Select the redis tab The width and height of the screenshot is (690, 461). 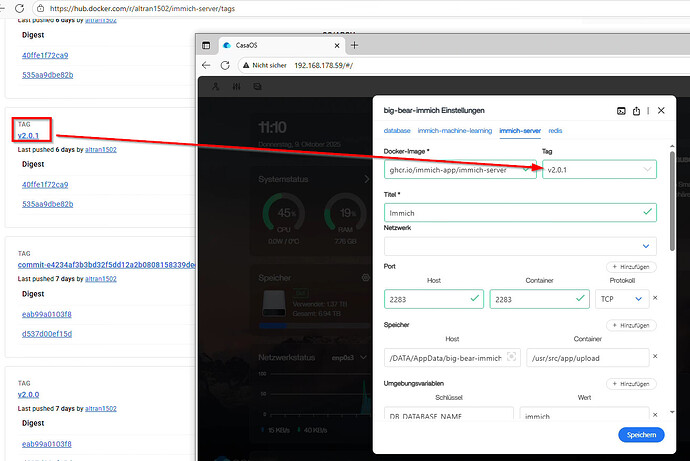point(555,131)
